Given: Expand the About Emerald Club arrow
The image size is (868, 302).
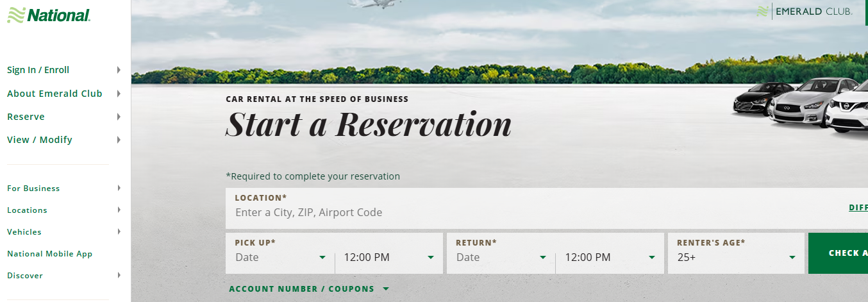Looking at the screenshot, I should 119,94.
